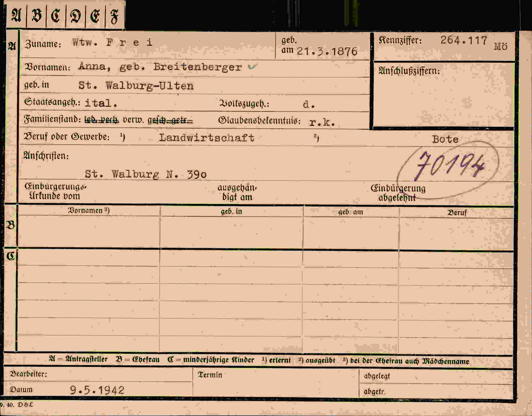Click 'Einbürgerung abgelehnt' label
This screenshot has height=416, width=532.
(398, 193)
